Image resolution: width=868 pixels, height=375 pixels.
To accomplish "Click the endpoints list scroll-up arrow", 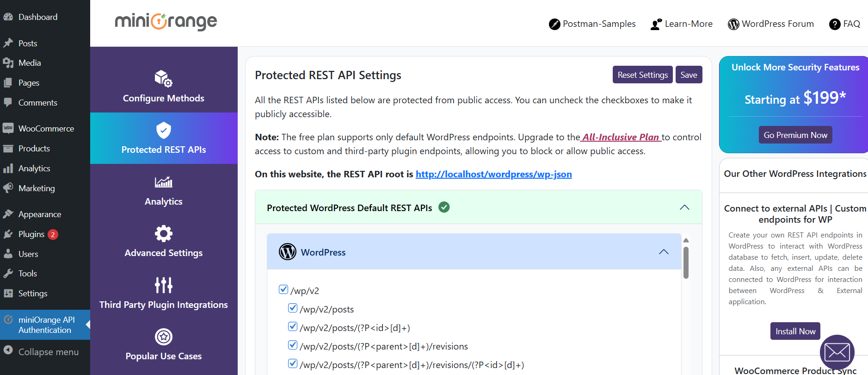I will pos(686,240).
